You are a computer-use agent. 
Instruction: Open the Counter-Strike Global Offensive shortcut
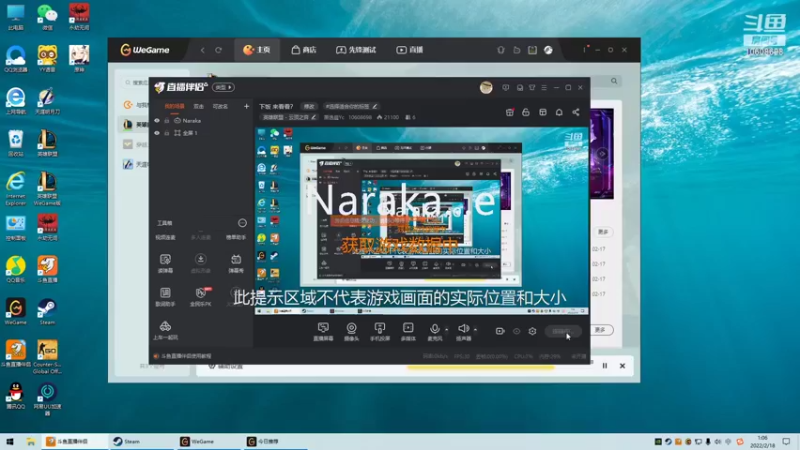point(47,357)
